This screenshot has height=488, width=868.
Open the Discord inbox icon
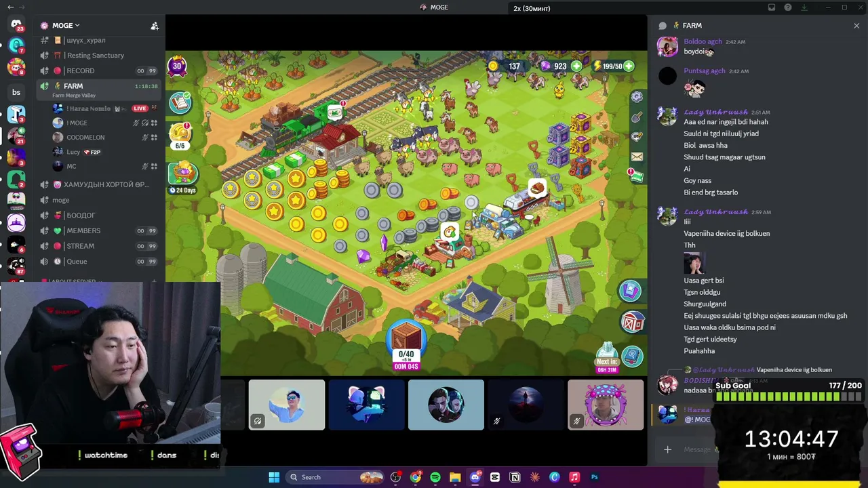[772, 7]
